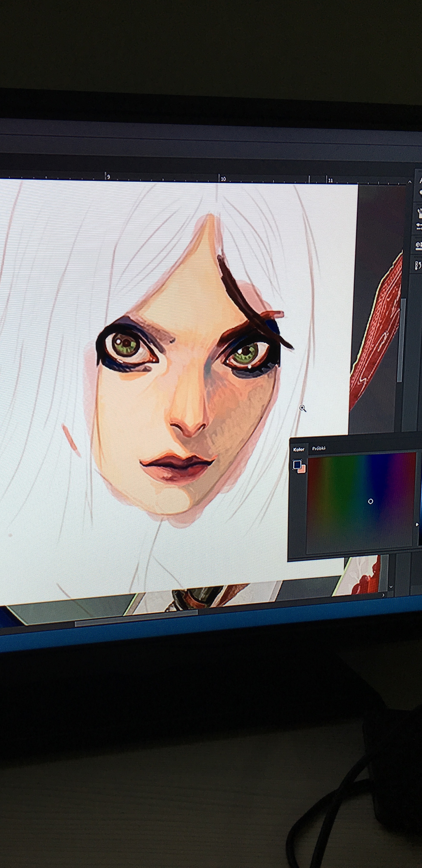422x868 pixels.
Task: Click the canvas vertical scroll down arrow
Action: [x=391, y=587]
